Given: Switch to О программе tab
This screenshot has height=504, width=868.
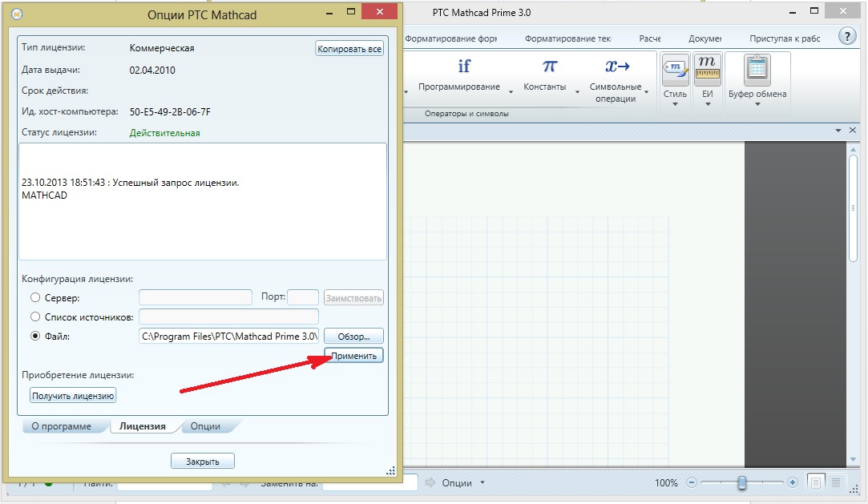Looking at the screenshot, I should click(62, 426).
